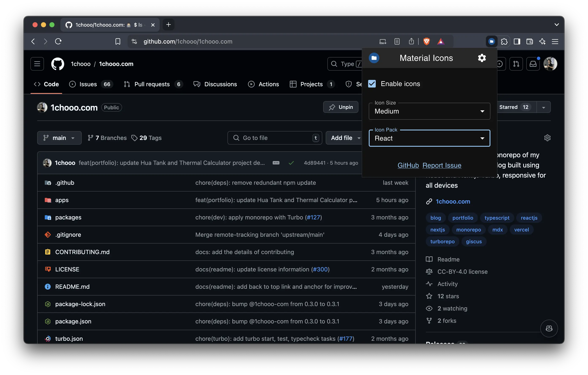This screenshot has width=588, height=375.
Task: View the 29 Tags link
Action: click(x=147, y=138)
